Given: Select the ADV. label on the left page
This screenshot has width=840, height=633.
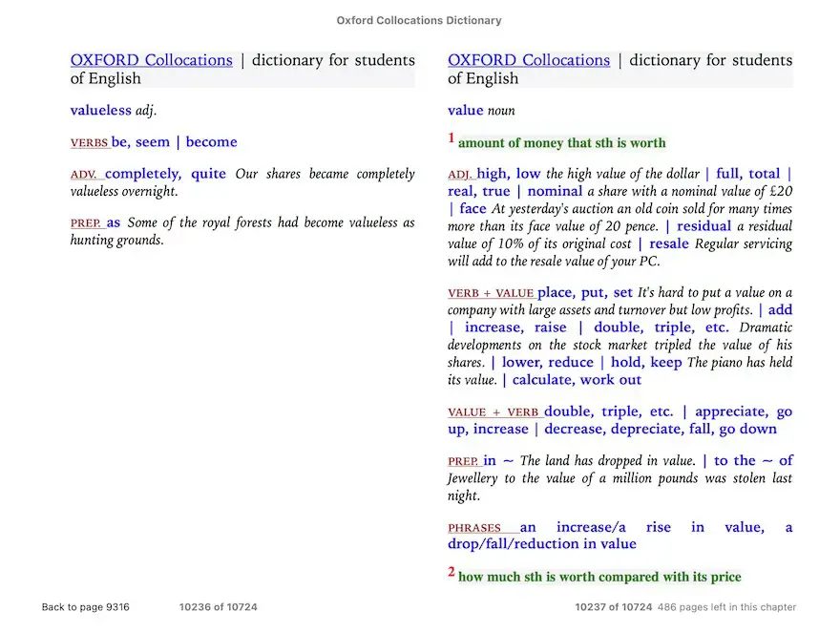Looking at the screenshot, I should [x=85, y=175].
